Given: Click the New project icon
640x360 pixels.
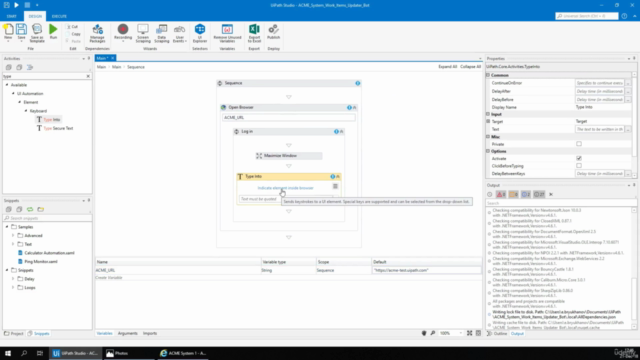Looking at the screenshot, I should pyautogui.click(x=8, y=32).
